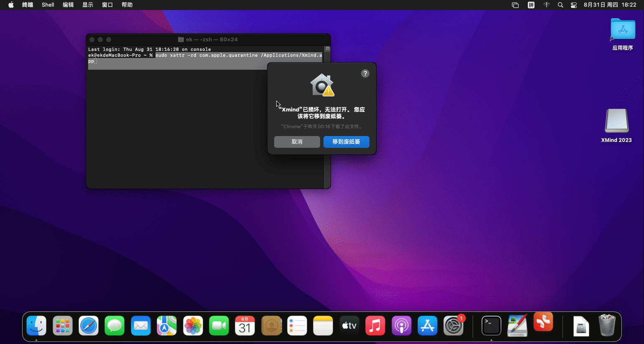Open Messages from the Dock
Screen dimensions: 644x344
click(x=115, y=326)
